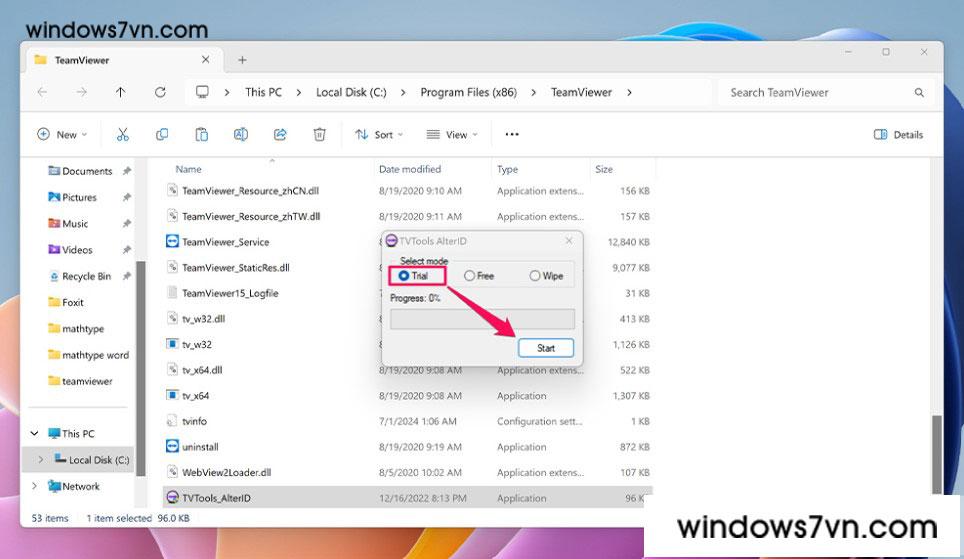Refresh the folder view
Viewport: 964px width, 559px height.
pos(160,92)
